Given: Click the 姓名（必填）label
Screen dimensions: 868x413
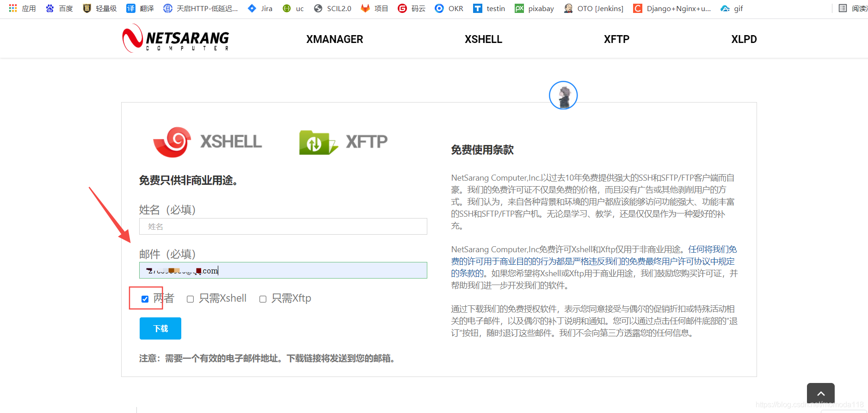Looking at the screenshot, I should pos(167,210).
